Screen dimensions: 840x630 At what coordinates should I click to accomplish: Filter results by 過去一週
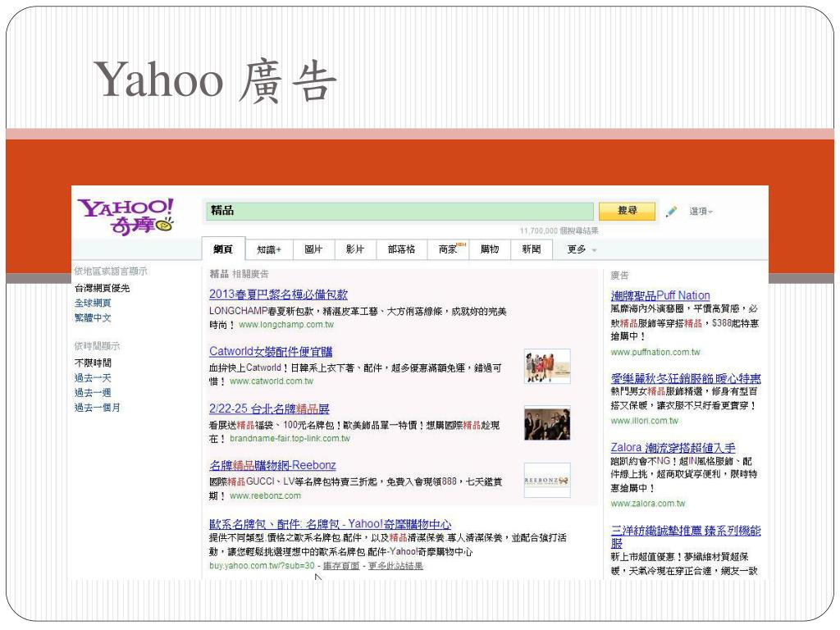93,393
